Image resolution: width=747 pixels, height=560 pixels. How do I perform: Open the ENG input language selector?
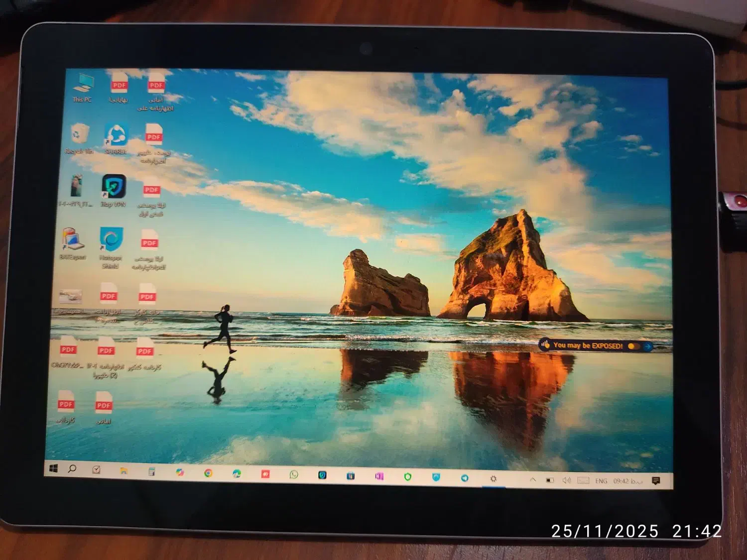click(601, 481)
